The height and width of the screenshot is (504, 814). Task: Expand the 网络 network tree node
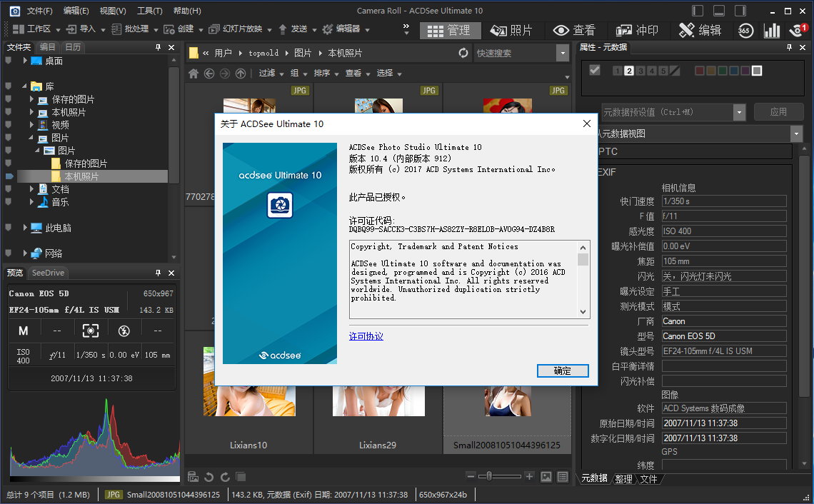[x=25, y=253]
